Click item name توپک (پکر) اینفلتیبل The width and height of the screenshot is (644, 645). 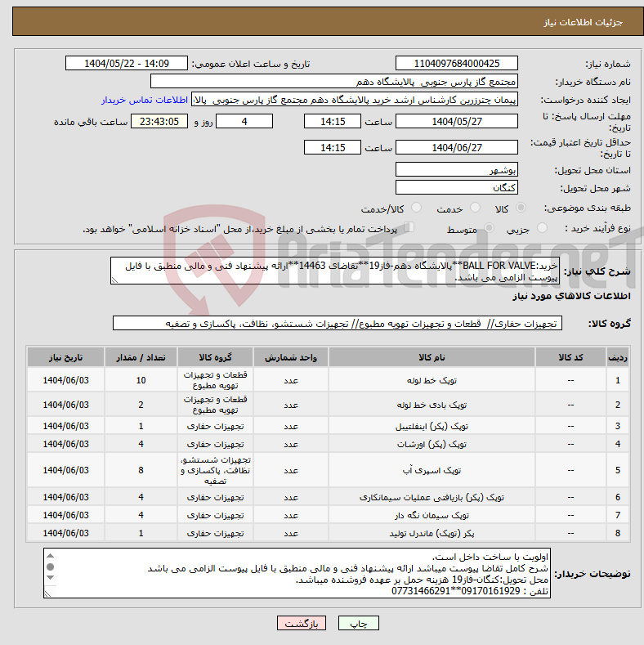(x=432, y=427)
